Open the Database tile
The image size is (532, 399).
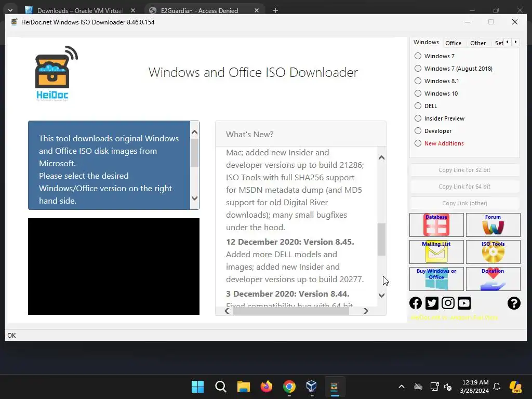point(436,224)
